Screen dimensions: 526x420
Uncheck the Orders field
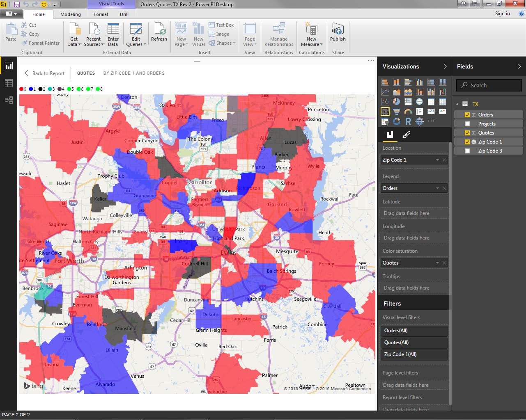coord(467,115)
